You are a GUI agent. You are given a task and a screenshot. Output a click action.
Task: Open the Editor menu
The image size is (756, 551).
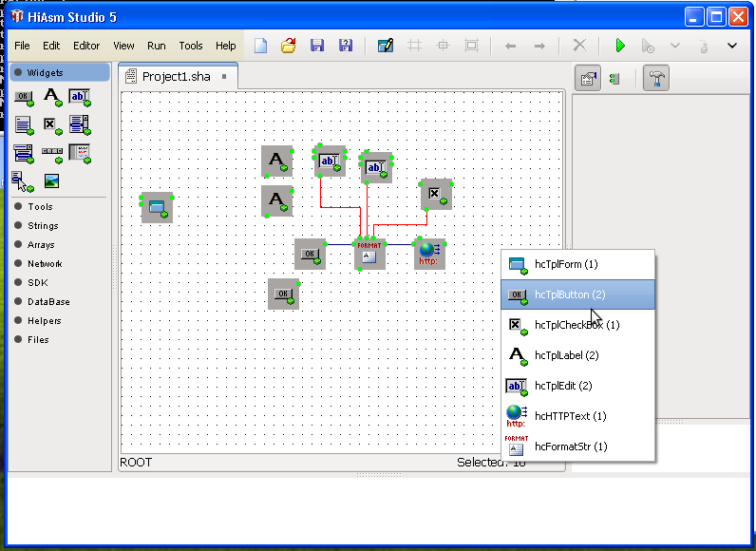[x=86, y=46]
